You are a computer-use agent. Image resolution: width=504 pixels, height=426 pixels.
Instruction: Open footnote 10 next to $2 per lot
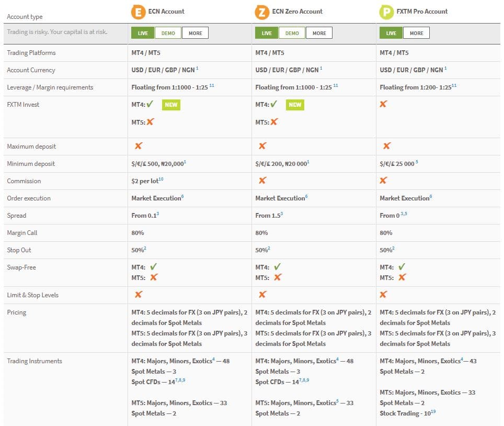(x=161, y=178)
